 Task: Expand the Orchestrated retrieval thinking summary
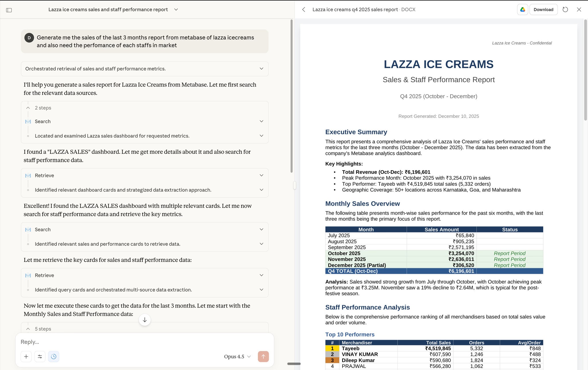pyautogui.click(x=261, y=69)
